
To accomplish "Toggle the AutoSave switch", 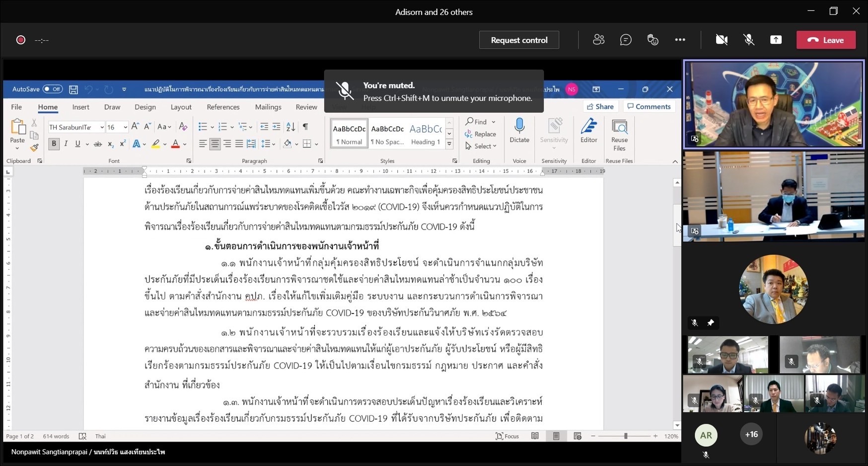I will click(x=53, y=89).
